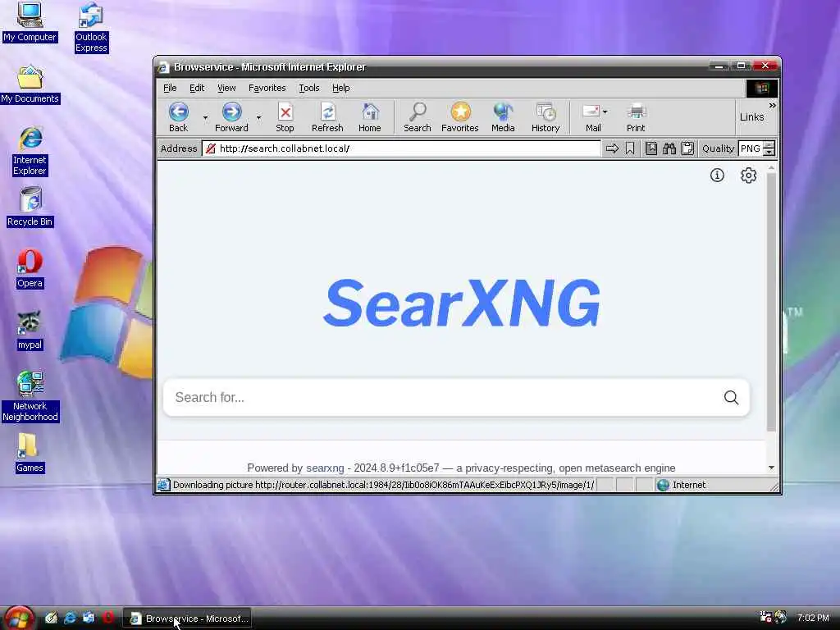Click the clipboard icon in the address toolbar

click(x=687, y=148)
